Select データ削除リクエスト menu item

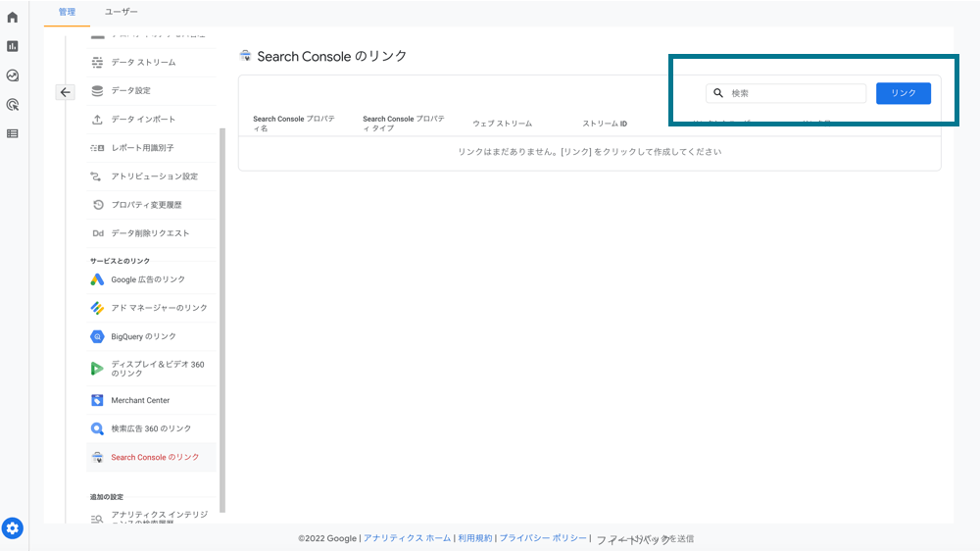[x=151, y=233]
